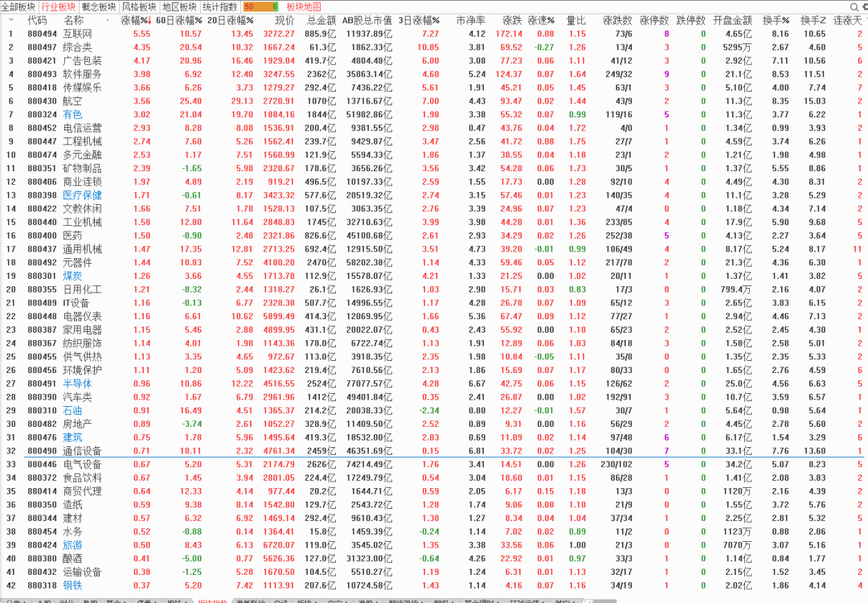
Task: Select the 电信运营 sector name
Action: coord(83,128)
